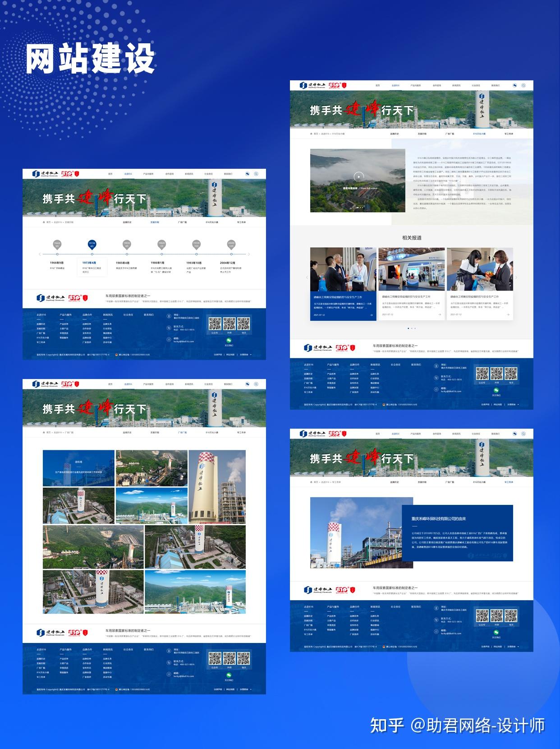560x749 pixels.
Task: Switch to the 发展历程 sub-tab on the timeline page
Action: pos(155,222)
